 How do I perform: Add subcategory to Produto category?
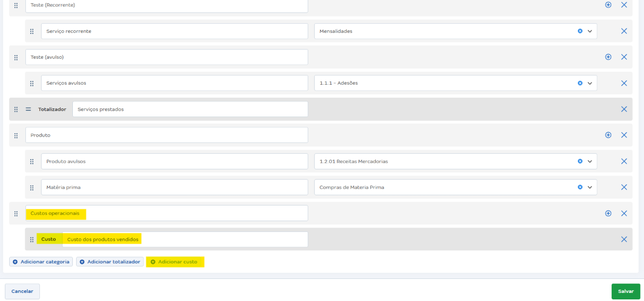point(608,135)
